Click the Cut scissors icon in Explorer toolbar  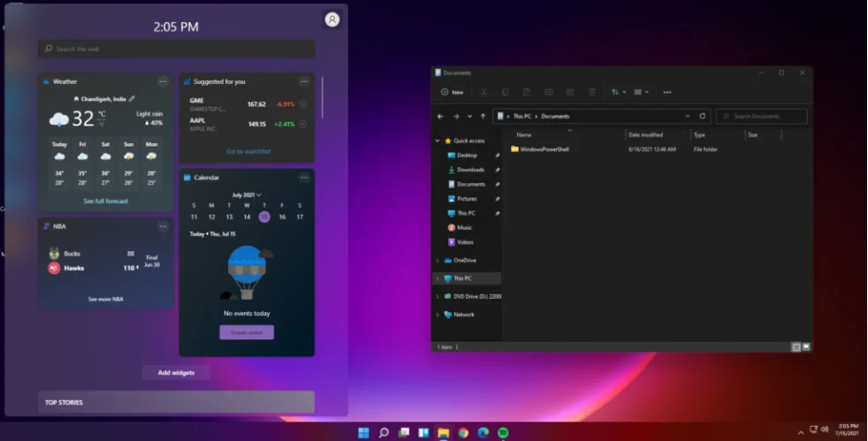[x=483, y=92]
